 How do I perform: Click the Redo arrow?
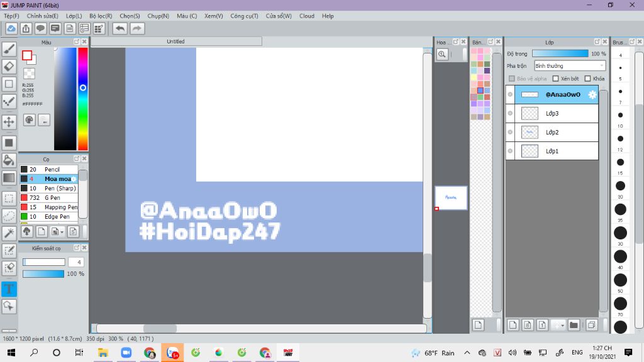137,29
